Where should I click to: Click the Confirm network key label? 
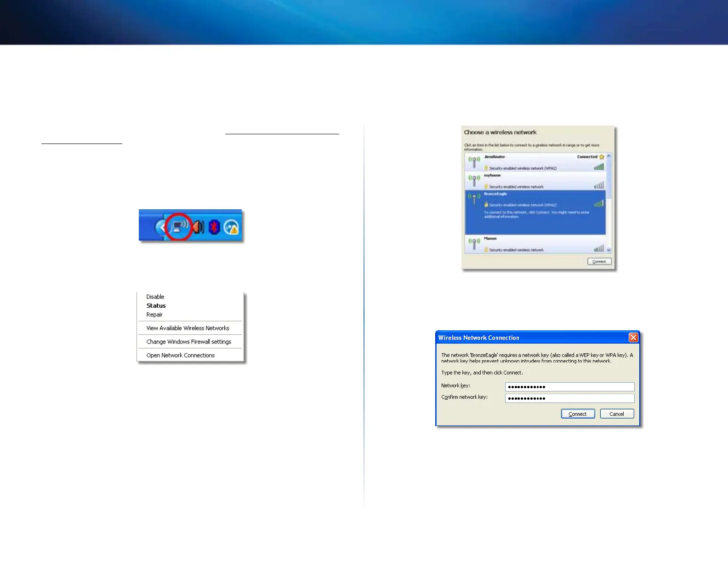coord(464,397)
